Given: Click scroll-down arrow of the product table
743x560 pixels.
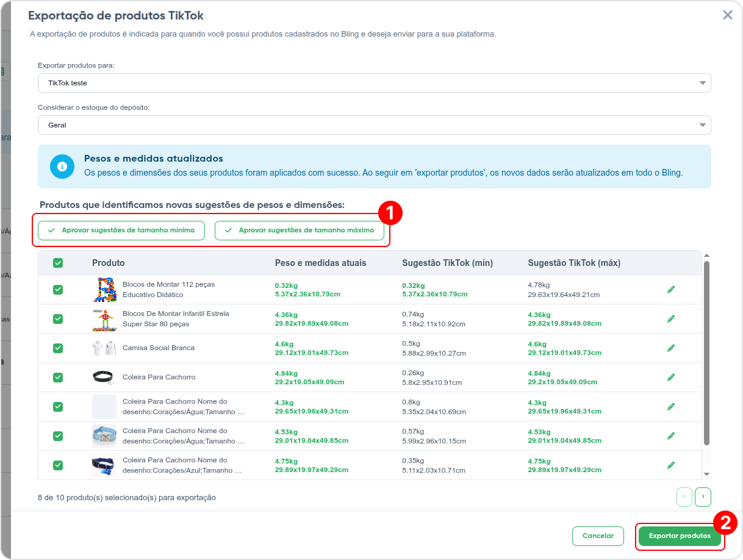Looking at the screenshot, I should coord(706,474).
